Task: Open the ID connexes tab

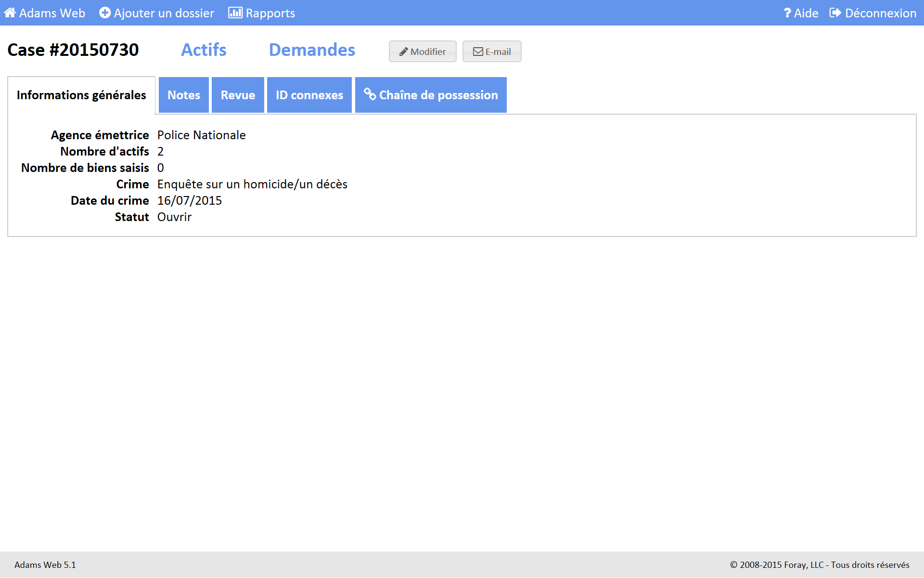Action: 309,95
